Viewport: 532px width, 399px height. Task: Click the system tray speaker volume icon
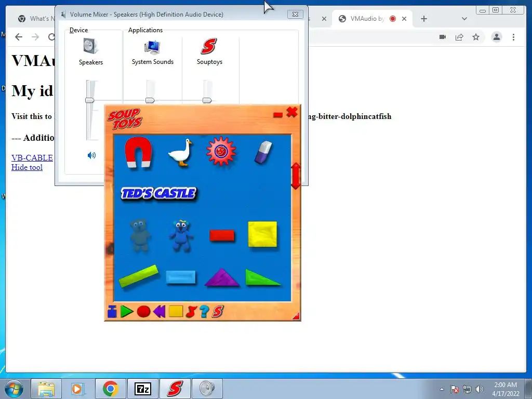click(480, 389)
